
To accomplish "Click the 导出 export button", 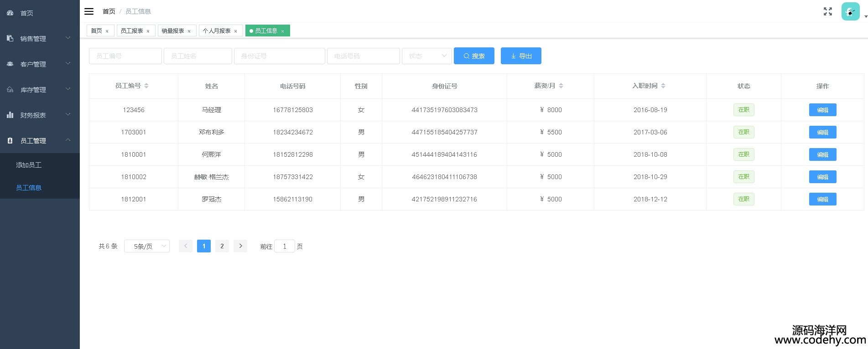I will (521, 56).
